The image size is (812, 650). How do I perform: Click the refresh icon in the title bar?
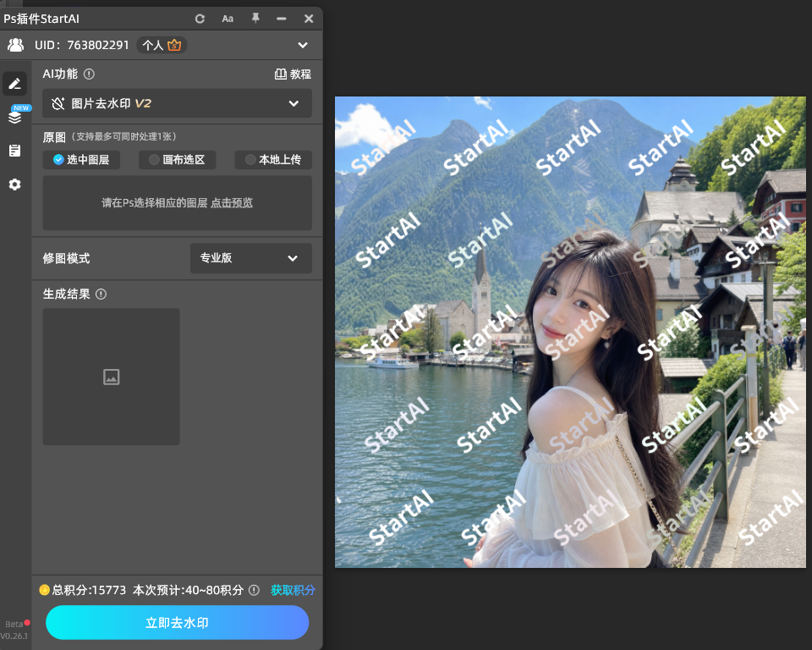click(200, 19)
